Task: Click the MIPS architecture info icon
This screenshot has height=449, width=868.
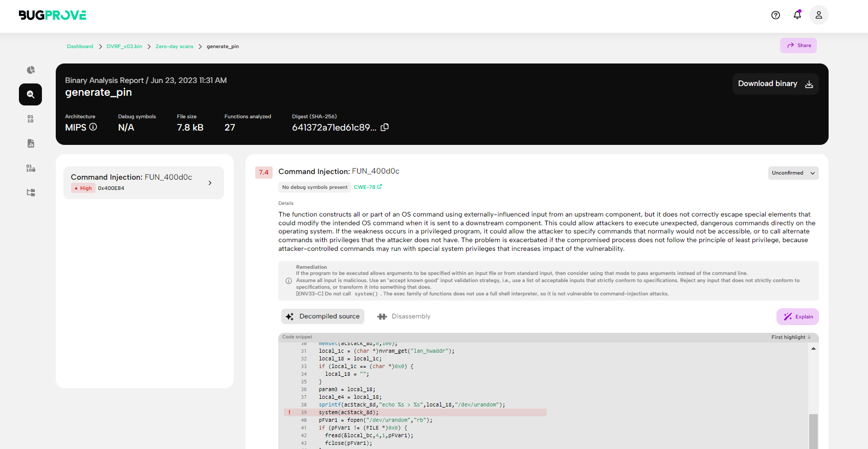Action: point(93,127)
